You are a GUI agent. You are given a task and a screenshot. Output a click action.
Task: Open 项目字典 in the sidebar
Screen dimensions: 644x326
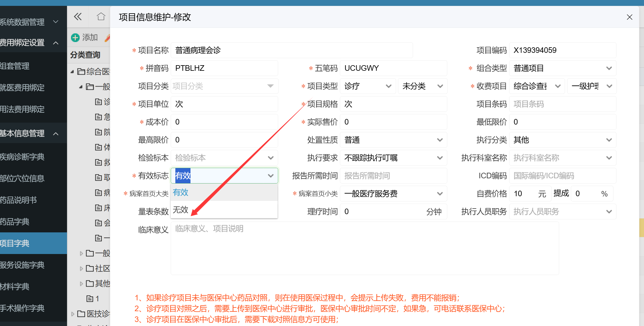31,243
